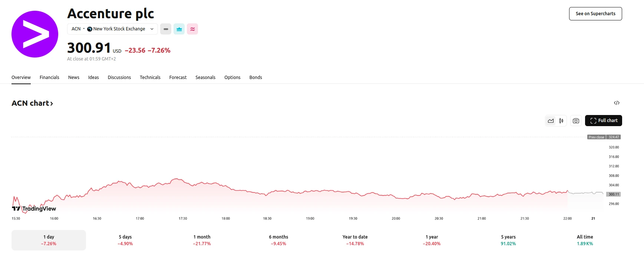Click the gray dash badge icon
The height and width of the screenshot is (253, 644).
[x=166, y=29]
